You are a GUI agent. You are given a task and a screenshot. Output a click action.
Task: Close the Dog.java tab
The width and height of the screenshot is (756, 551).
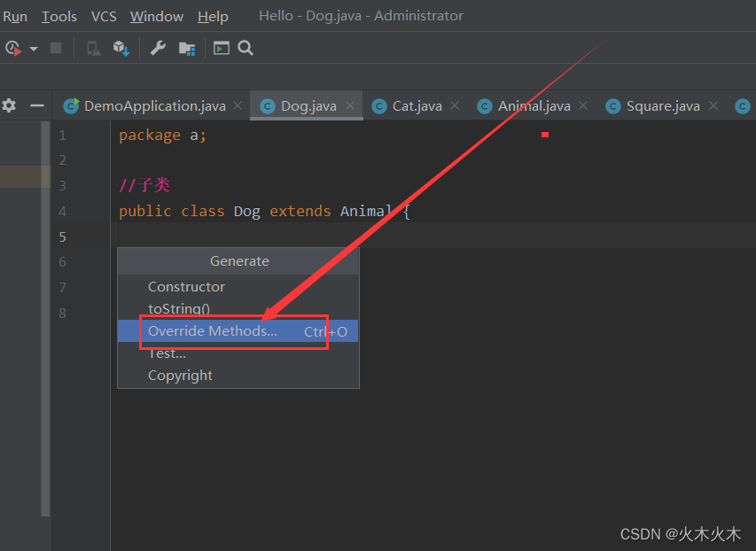coord(350,105)
